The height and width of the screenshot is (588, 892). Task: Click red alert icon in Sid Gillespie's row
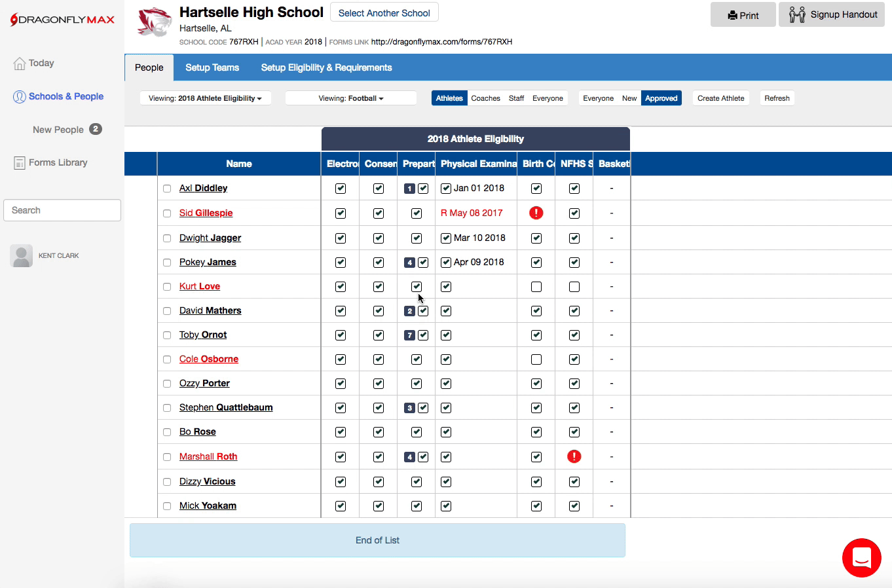tap(536, 213)
